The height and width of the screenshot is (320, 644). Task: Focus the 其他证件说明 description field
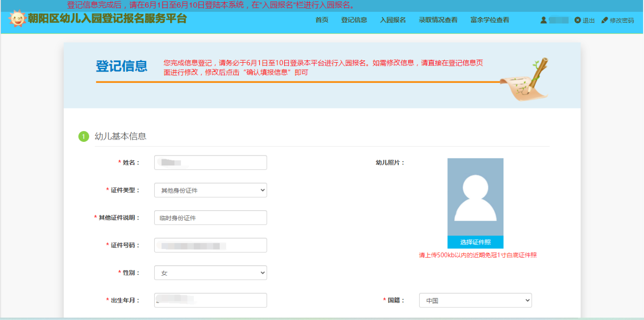pyautogui.click(x=210, y=218)
